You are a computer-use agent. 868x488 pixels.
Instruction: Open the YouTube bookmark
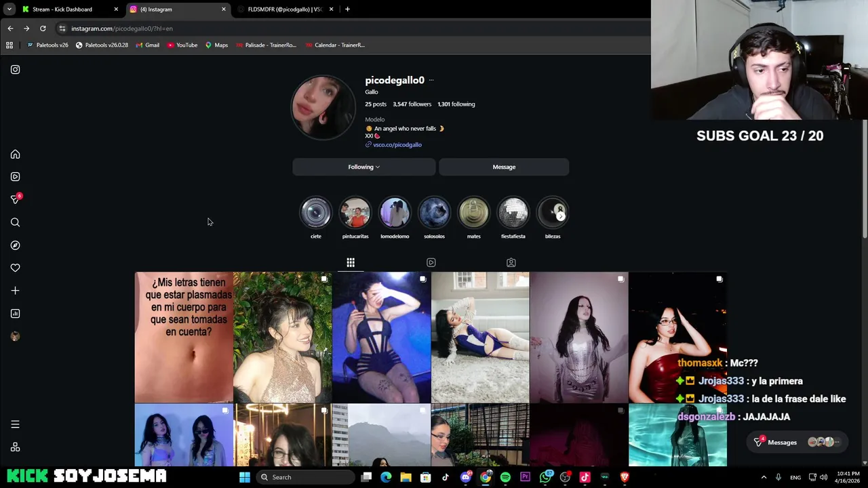(182, 45)
